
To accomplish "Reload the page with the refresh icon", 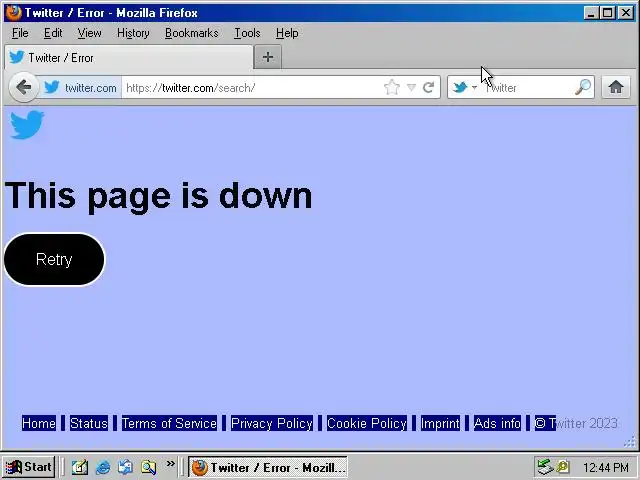I will 428,87.
